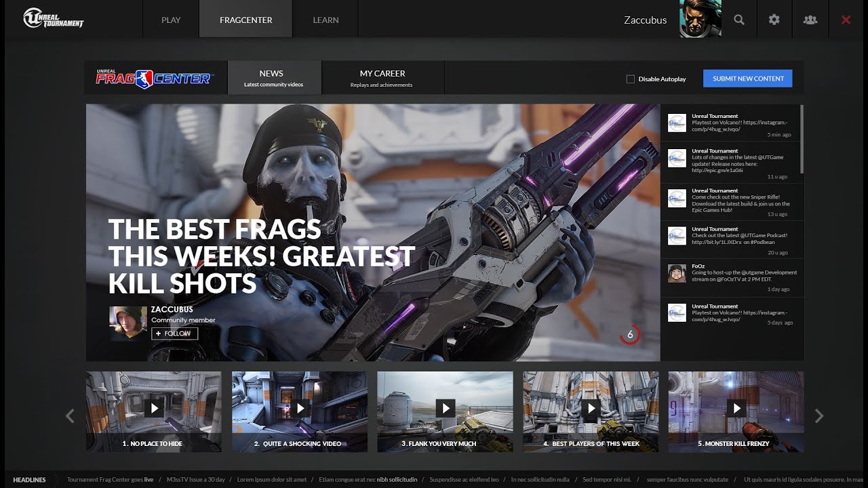
Task: Click headline 'Tournament Frag Center goes live'
Action: click(111, 480)
